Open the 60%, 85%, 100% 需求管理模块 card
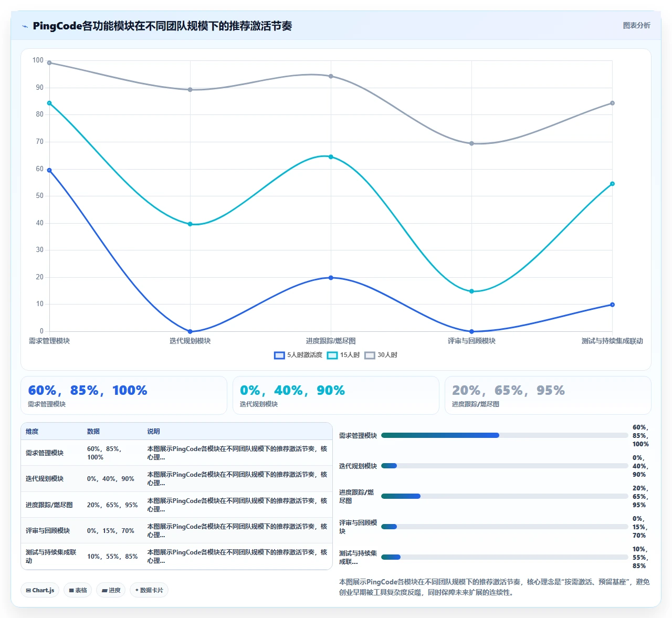Screen dimensions: 672x618 124,395
